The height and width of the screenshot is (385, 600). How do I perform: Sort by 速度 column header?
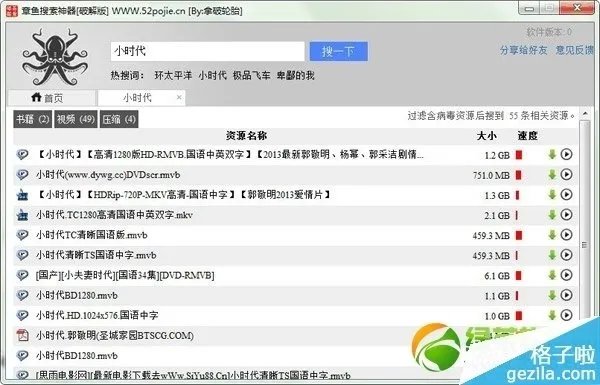(528, 136)
